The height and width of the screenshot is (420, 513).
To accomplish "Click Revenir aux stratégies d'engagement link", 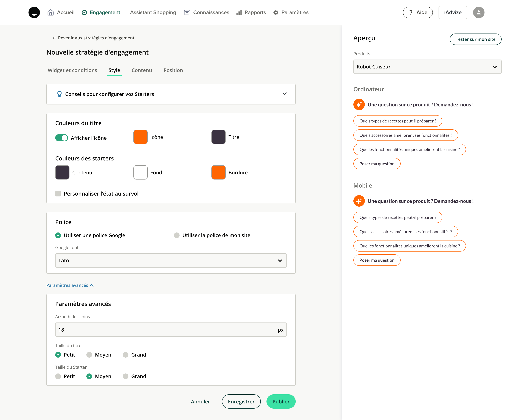I will tap(94, 38).
